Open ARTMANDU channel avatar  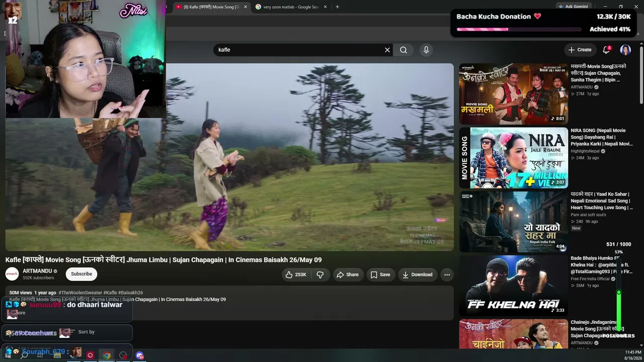[12, 274]
